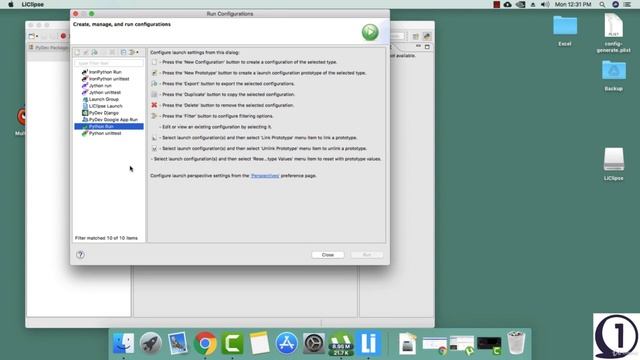Open the Perspectives preference page link
Viewport: 640px width, 360px height.
tap(265, 176)
